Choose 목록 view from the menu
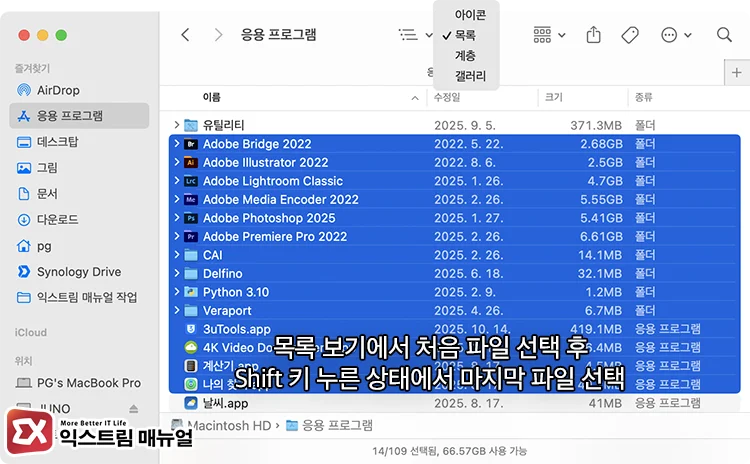The height and width of the screenshot is (464, 750). tap(465, 35)
